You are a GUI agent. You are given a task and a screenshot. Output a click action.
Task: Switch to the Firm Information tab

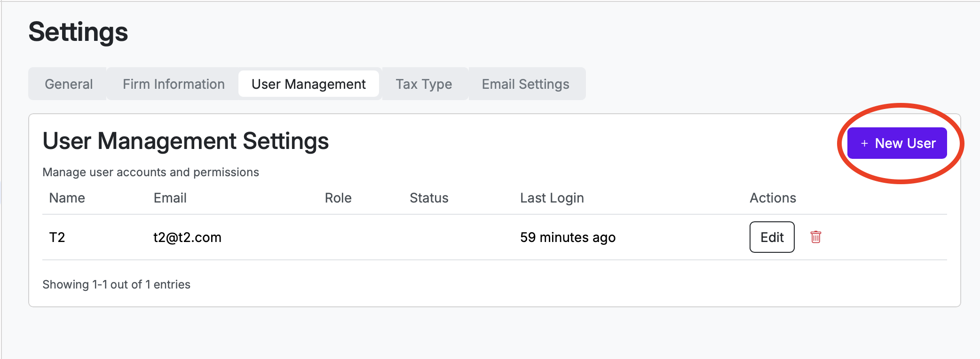pos(174,84)
